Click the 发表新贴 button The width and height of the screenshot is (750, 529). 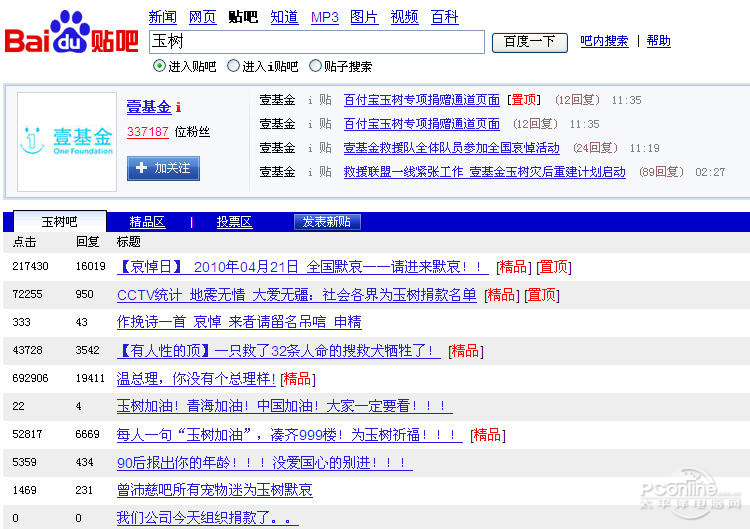[327, 222]
